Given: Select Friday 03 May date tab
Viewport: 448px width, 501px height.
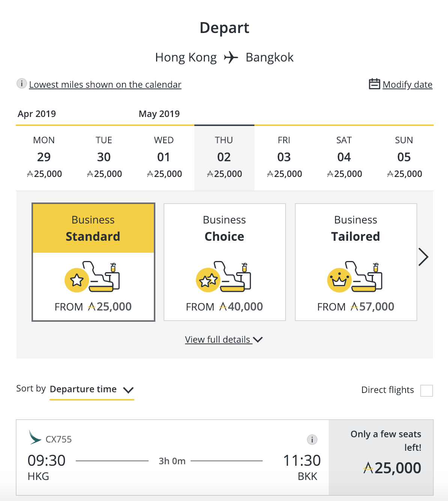Looking at the screenshot, I should [x=284, y=157].
